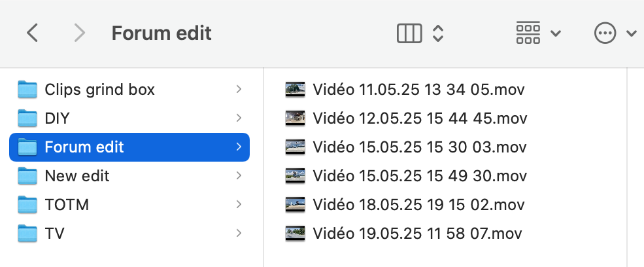Click thumbnail of Vidéo 18.05.25 19 15 02.mov
This screenshot has height=267, width=644.
[295, 204]
